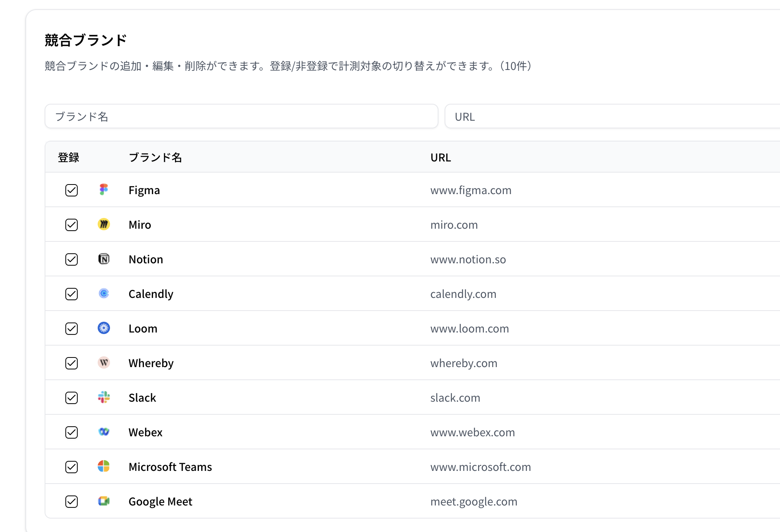780x532 pixels.
Task: Focus the ブランド名 input field
Action: 241,116
